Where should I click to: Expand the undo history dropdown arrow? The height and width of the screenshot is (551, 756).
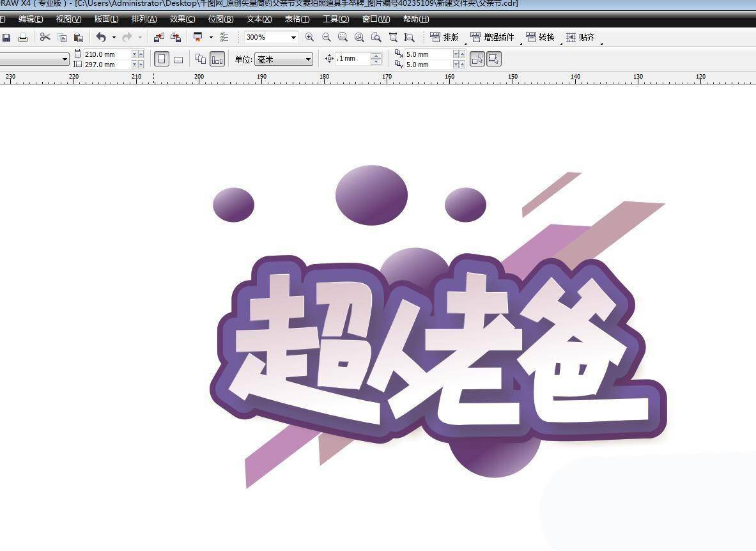click(114, 38)
